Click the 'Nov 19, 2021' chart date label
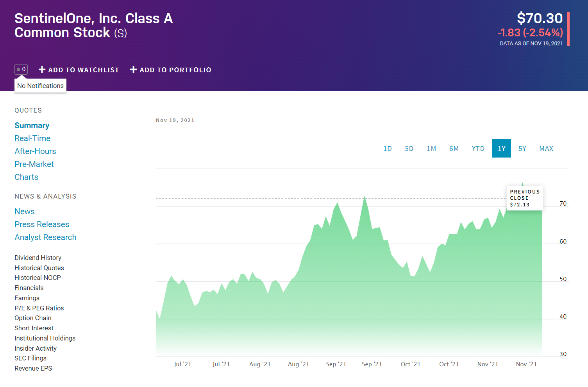The width and height of the screenshot is (588, 387). coord(175,120)
